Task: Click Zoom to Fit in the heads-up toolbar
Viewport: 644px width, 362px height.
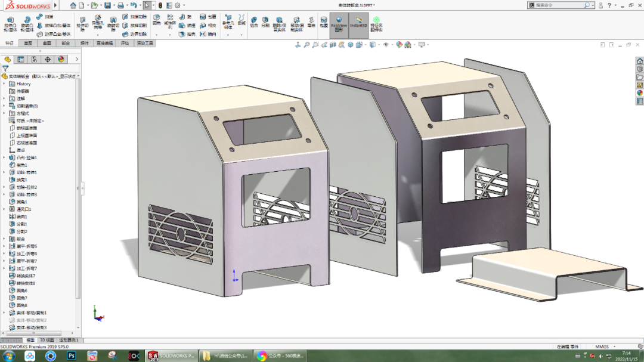Action: click(307, 44)
